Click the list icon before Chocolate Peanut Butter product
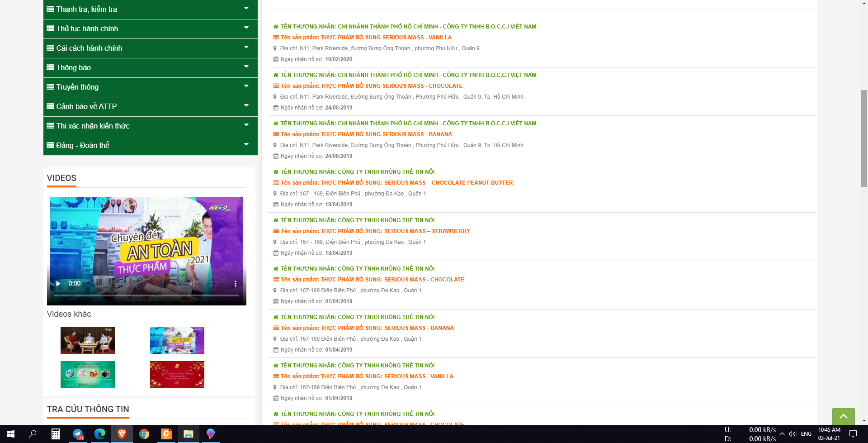The image size is (868, 443). point(276,183)
